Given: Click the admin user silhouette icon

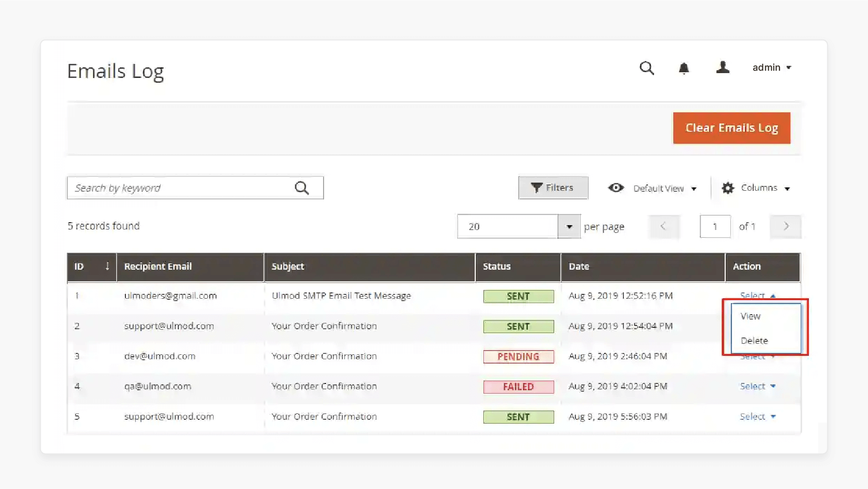Looking at the screenshot, I should click(x=723, y=67).
